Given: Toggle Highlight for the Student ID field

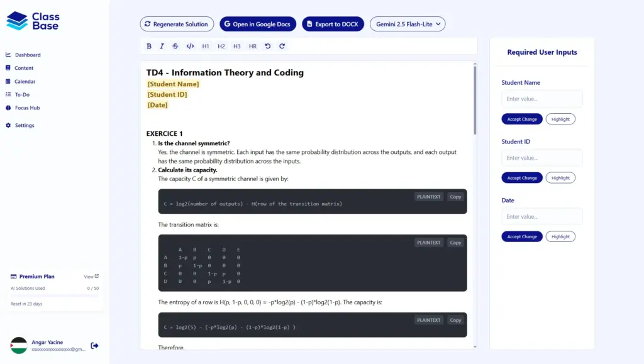Looking at the screenshot, I should click(x=560, y=177).
